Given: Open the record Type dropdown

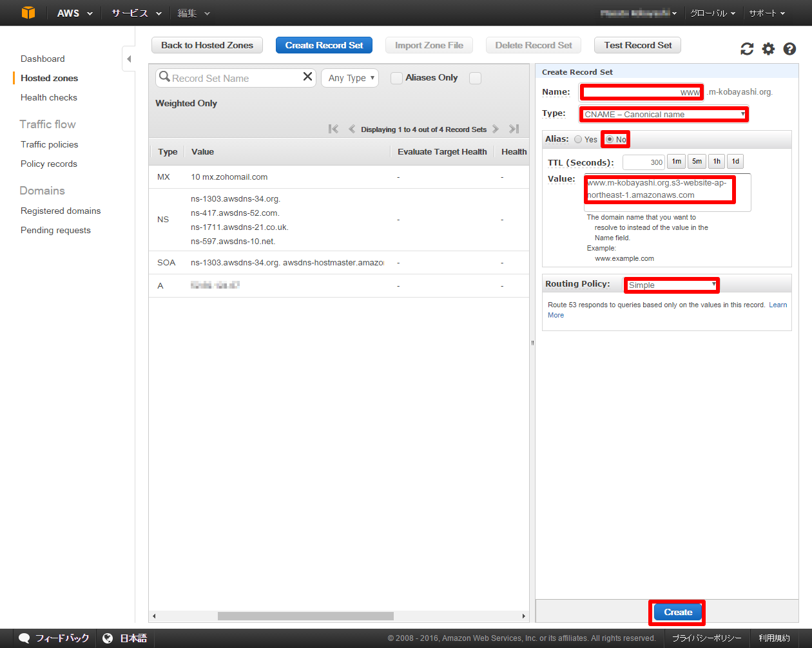Looking at the screenshot, I should point(664,115).
